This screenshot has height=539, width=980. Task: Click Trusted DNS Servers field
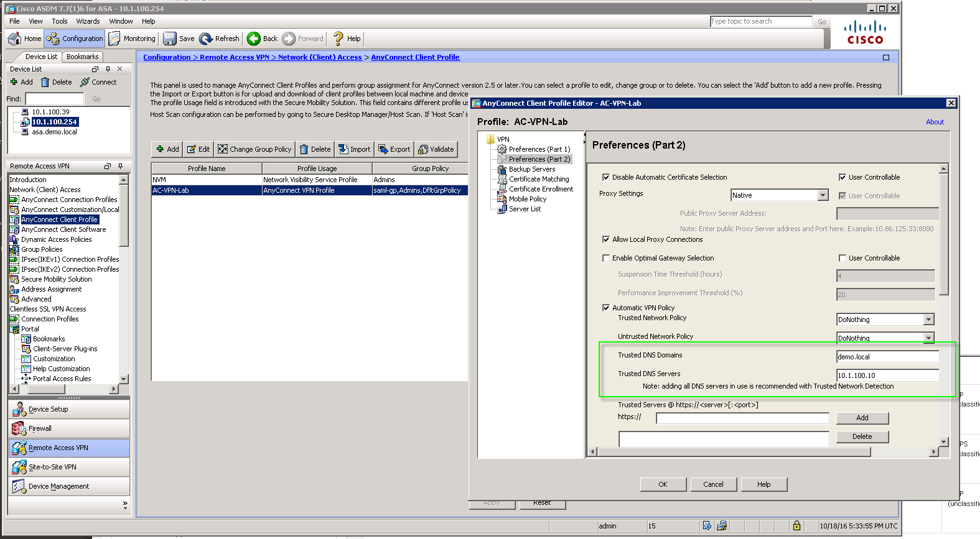[x=887, y=375]
